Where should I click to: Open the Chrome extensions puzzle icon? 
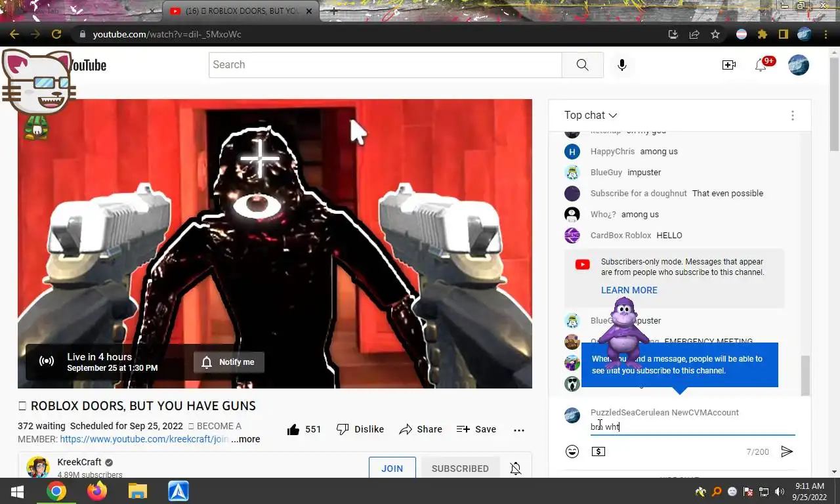tap(762, 34)
